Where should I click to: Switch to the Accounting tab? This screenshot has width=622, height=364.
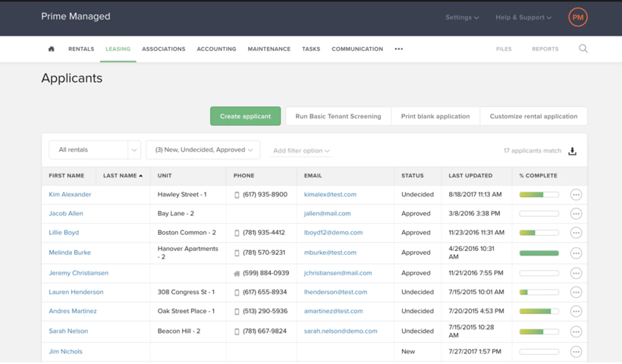[x=216, y=49]
